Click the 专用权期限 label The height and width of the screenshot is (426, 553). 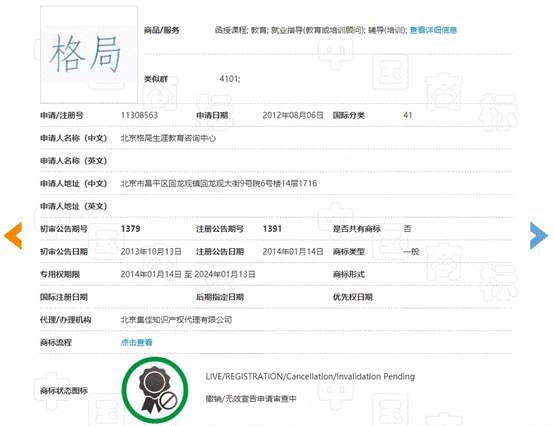coord(60,274)
